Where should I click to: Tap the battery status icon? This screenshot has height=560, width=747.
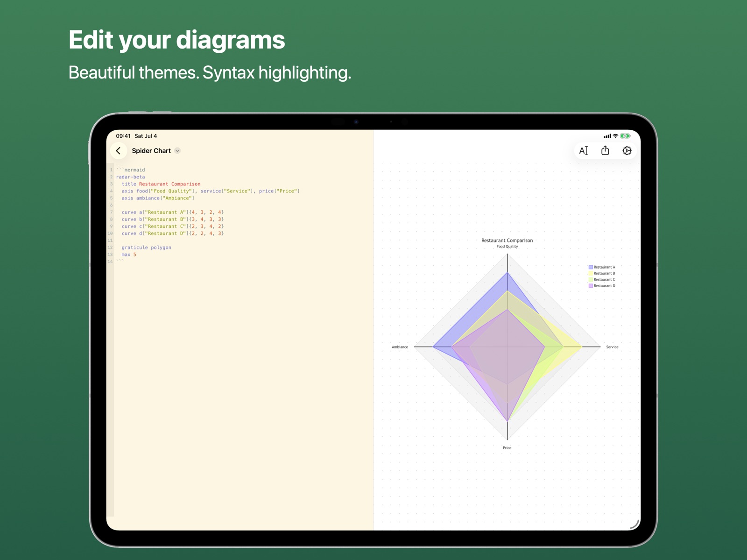tap(625, 136)
